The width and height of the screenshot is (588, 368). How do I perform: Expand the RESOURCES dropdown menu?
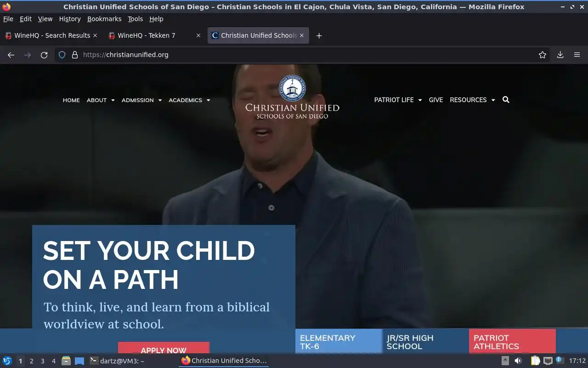coord(472,100)
